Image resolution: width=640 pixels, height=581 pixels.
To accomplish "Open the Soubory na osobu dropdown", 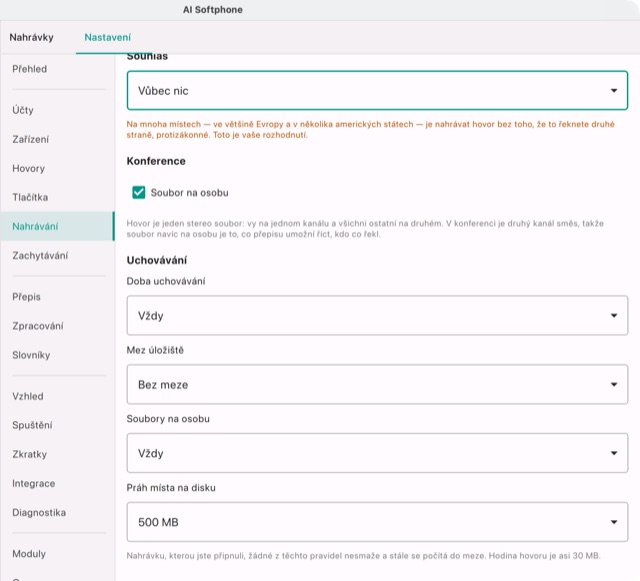I will coord(377,453).
